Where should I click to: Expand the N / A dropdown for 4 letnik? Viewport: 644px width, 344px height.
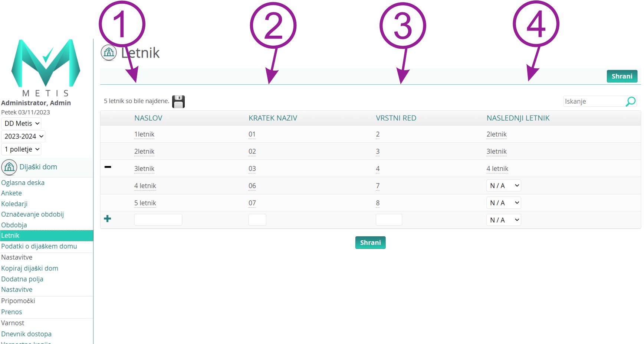pyautogui.click(x=503, y=186)
